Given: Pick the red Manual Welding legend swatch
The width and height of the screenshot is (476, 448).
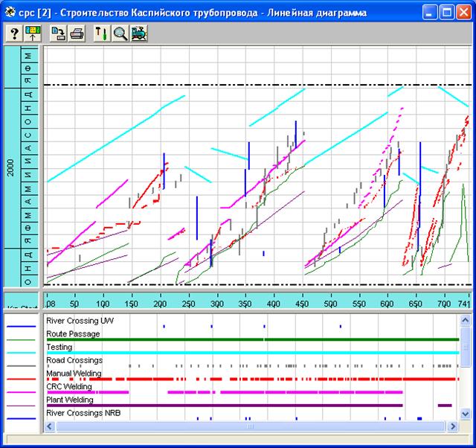Looking at the screenshot, I should coord(21,379).
